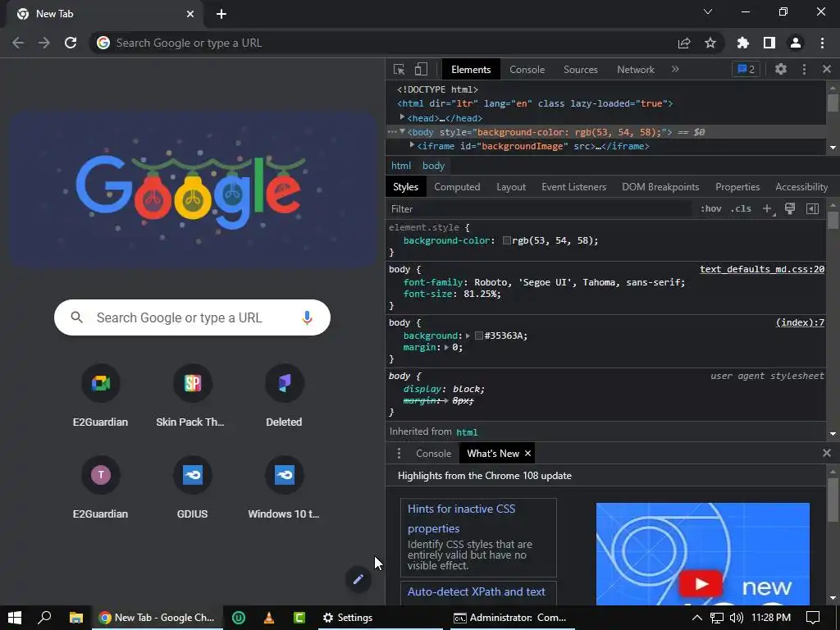Open a new tab with plus

point(221,15)
